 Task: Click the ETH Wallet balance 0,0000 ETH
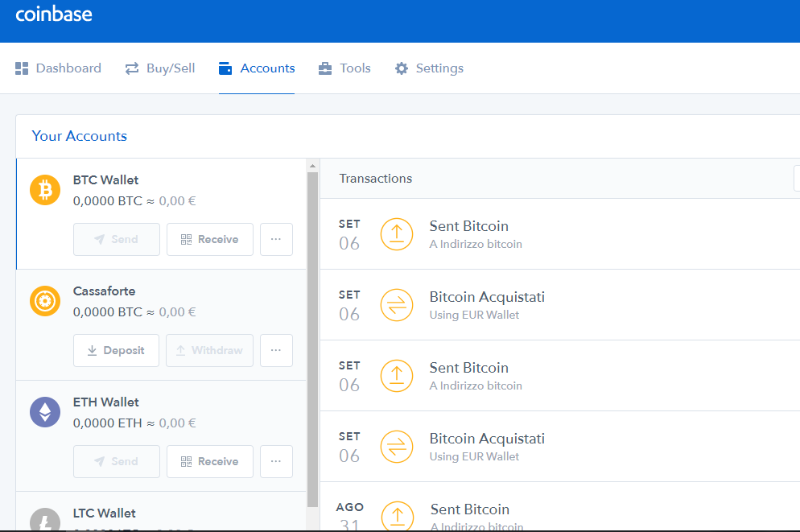108,423
